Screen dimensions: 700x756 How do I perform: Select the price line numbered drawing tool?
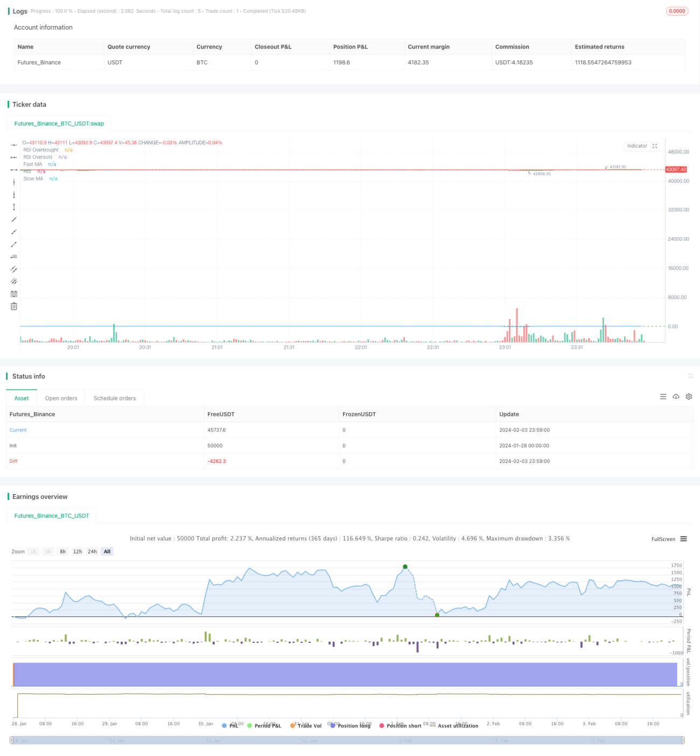point(14,256)
